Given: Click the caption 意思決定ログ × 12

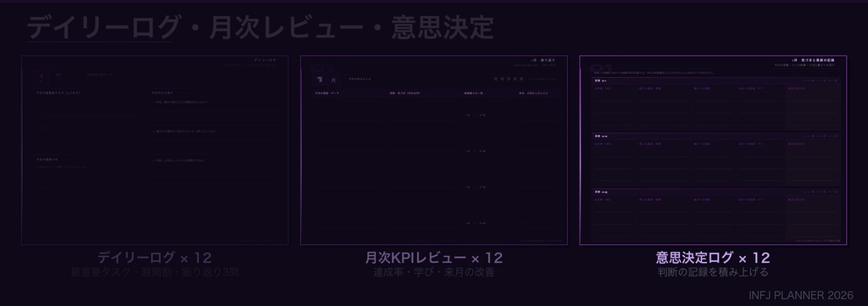Looking at the screenshot, I should coord(713,258).
